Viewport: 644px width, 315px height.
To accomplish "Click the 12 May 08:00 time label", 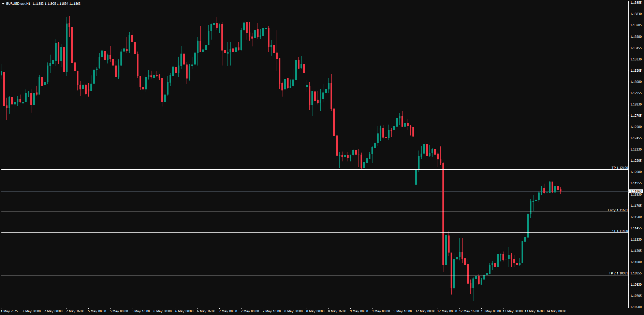I will click(x=447, y=311).
